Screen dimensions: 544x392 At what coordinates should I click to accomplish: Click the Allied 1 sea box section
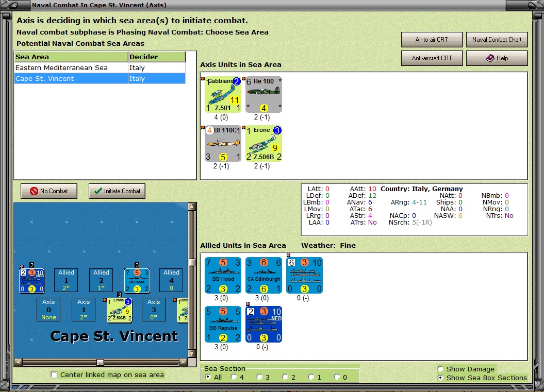coord(66,280)
